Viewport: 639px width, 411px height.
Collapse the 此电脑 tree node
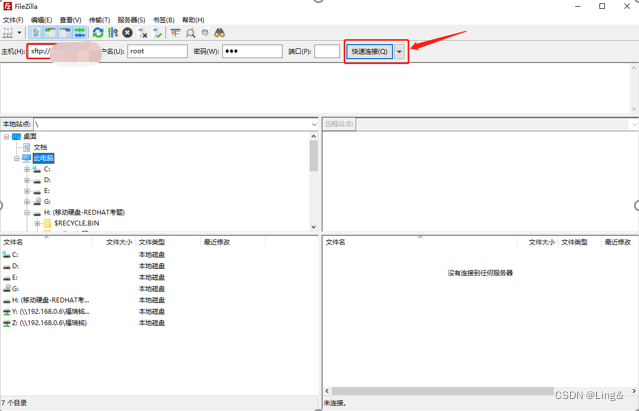(x=17, y=158)
